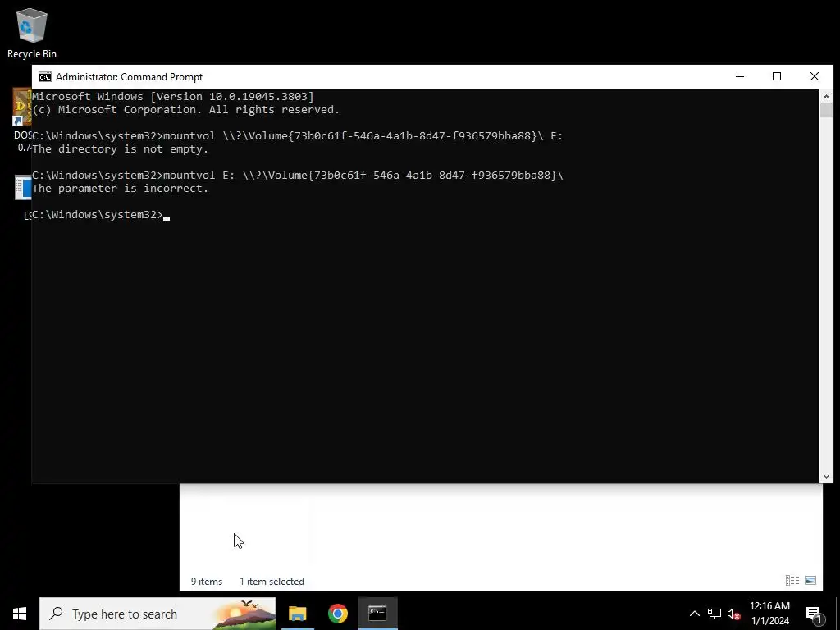The image size is (840, 630).
Task: Click the first mountvol command ending in E:
Action: [x=297, y=136]
